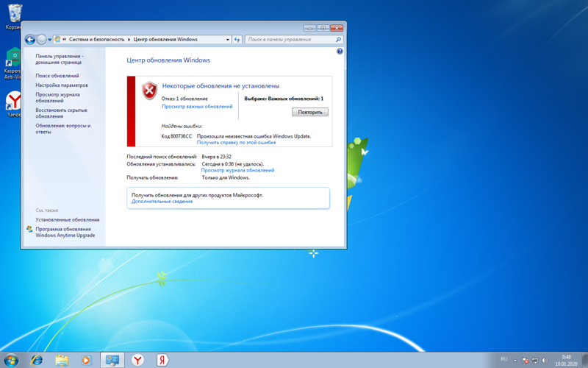The height and width of the screenshot is (368, 588).
Task: Show hidden tray icons arrow
Action: click(x=515, y=361)
